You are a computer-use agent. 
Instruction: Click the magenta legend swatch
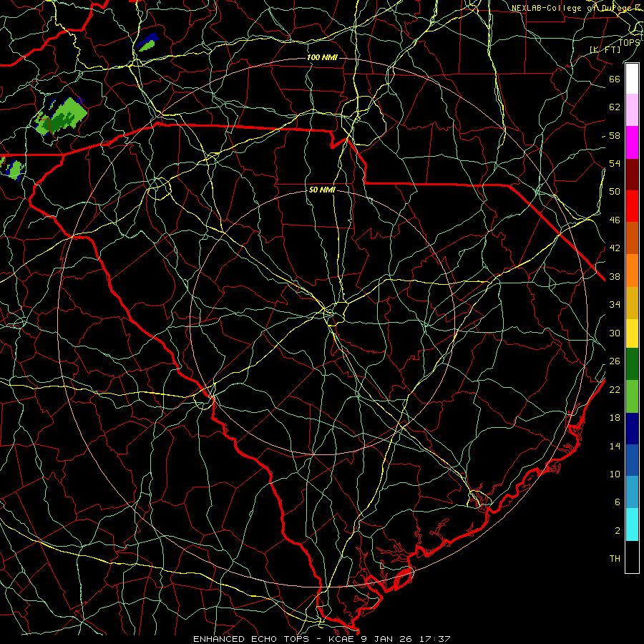632,142
